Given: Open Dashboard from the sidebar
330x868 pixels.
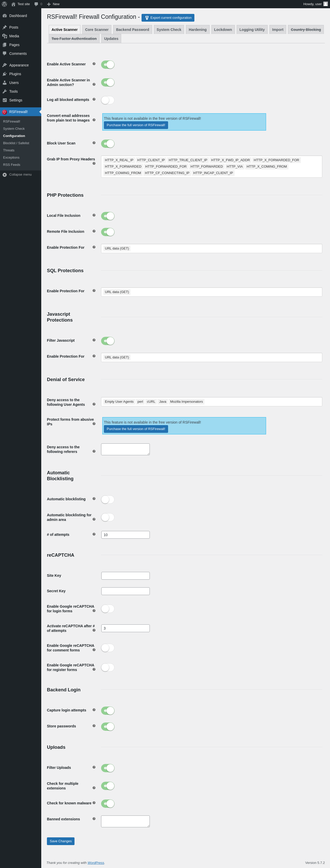Looking at the screenshot, I should pyautogui.click(x=21, y=16).
